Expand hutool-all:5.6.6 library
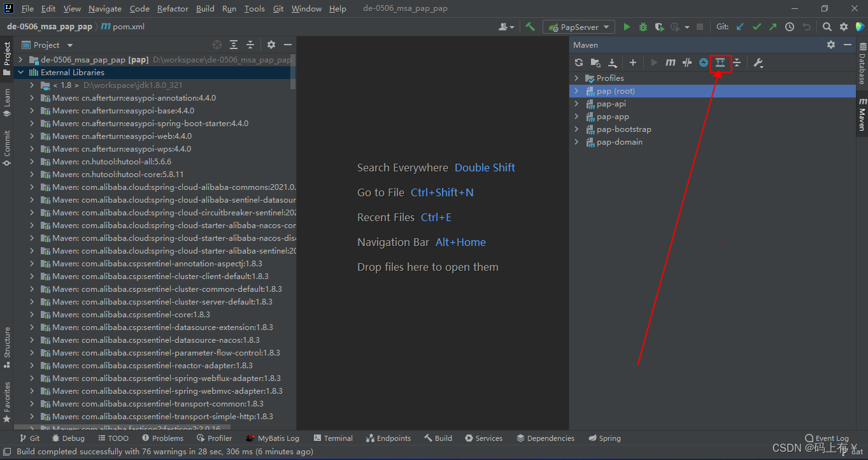 point(32,161)
